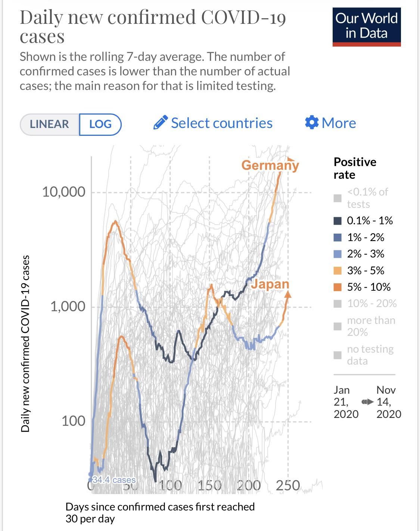Viewport: 420px width, 531px height.
Task: Click the gear icon next to More
Action: click(312, 123)
